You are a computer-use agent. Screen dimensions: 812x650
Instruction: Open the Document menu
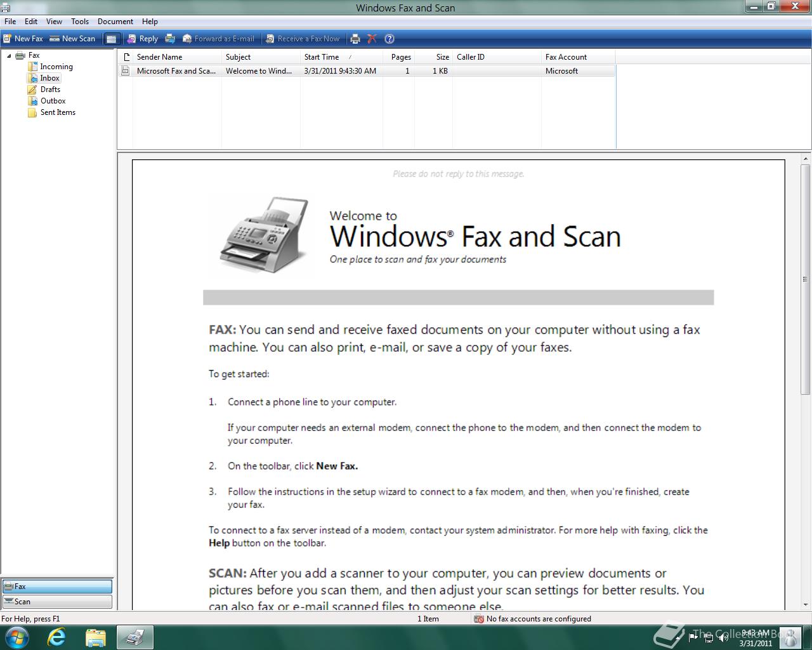click(x=115, y=21)
